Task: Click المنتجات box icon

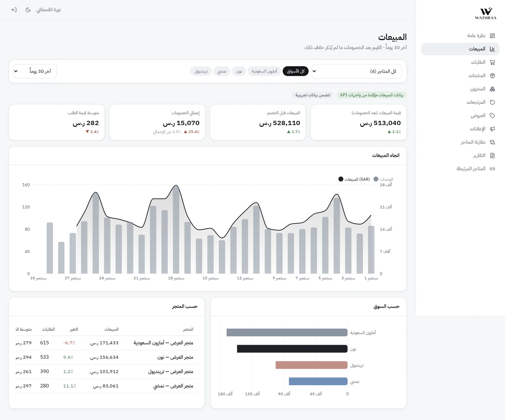Action: 492,76
